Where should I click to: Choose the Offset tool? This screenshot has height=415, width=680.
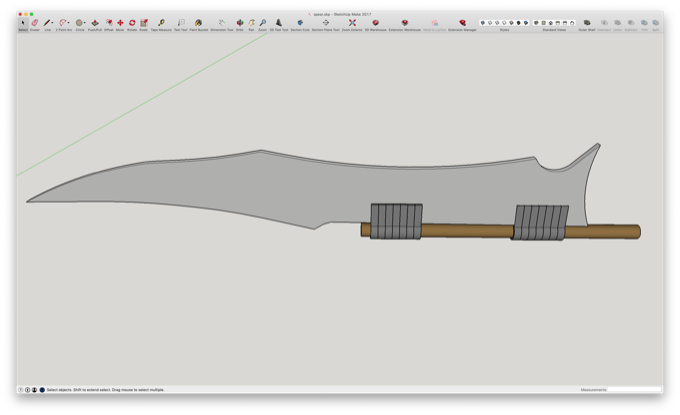[x=109, y=23]
